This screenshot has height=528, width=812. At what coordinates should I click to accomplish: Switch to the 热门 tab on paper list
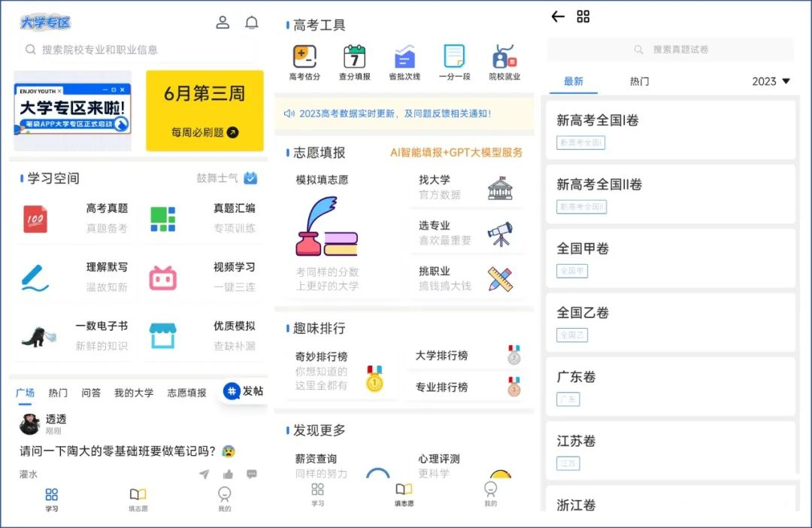(638, 81)
